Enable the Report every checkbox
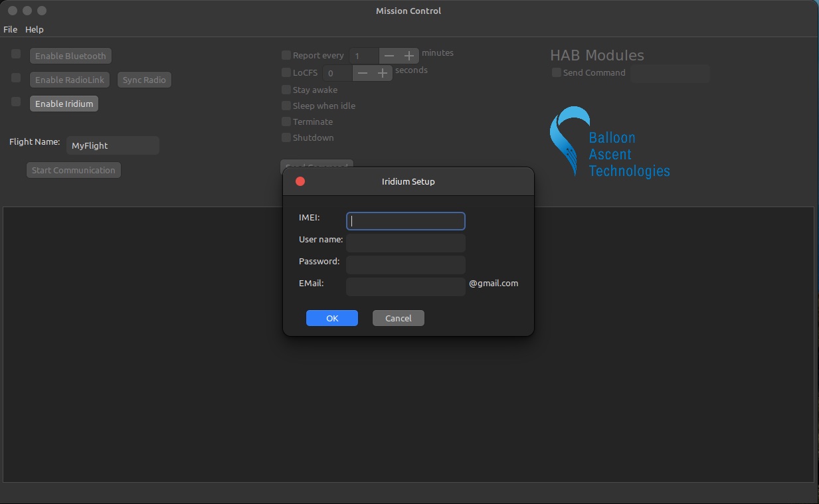 (286, 55)
